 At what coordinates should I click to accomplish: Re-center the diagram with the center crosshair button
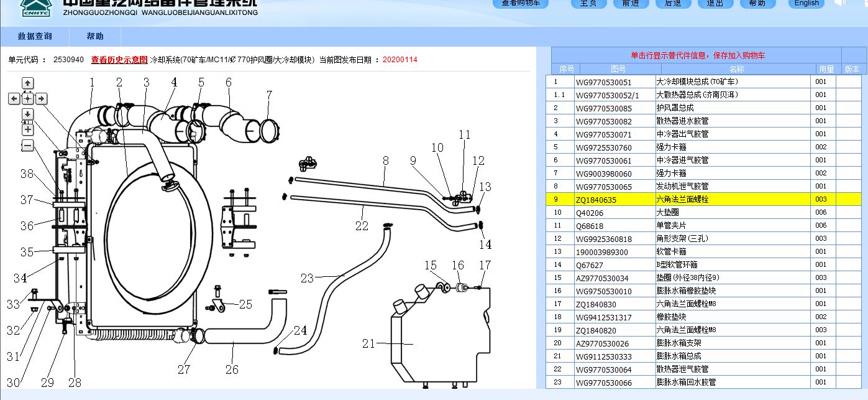[x=28, y=98]
